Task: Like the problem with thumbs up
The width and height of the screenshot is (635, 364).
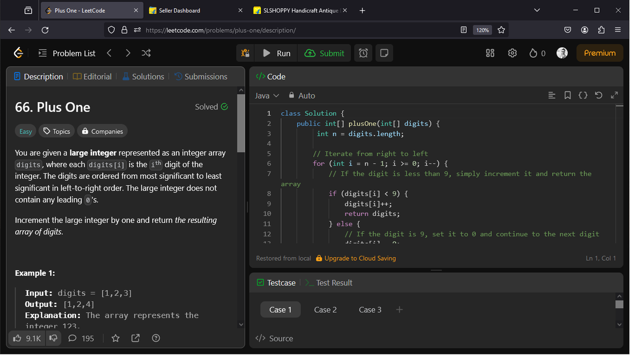Action: (26, 338)
